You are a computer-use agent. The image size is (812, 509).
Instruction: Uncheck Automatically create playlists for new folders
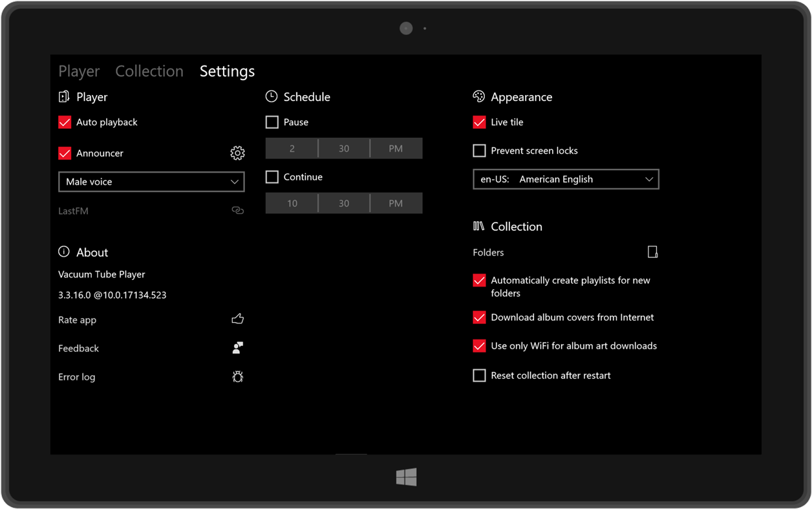pos(479,280)
